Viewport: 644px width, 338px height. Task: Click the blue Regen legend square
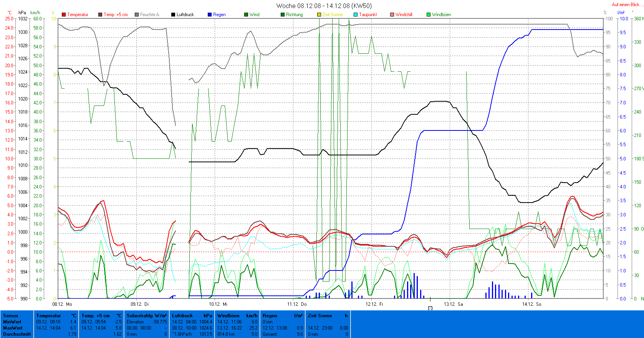210,15
